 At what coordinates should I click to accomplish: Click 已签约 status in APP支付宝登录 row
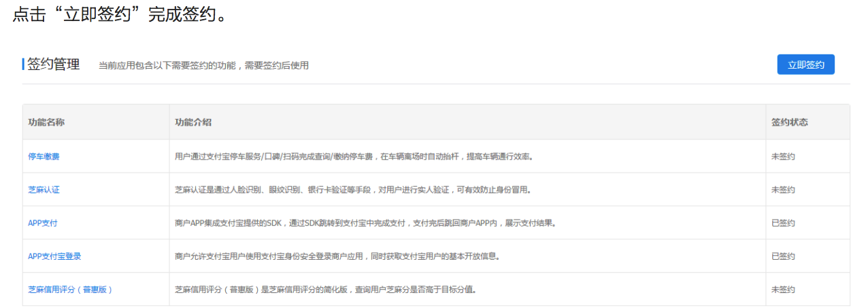click(x=783, y=256)
